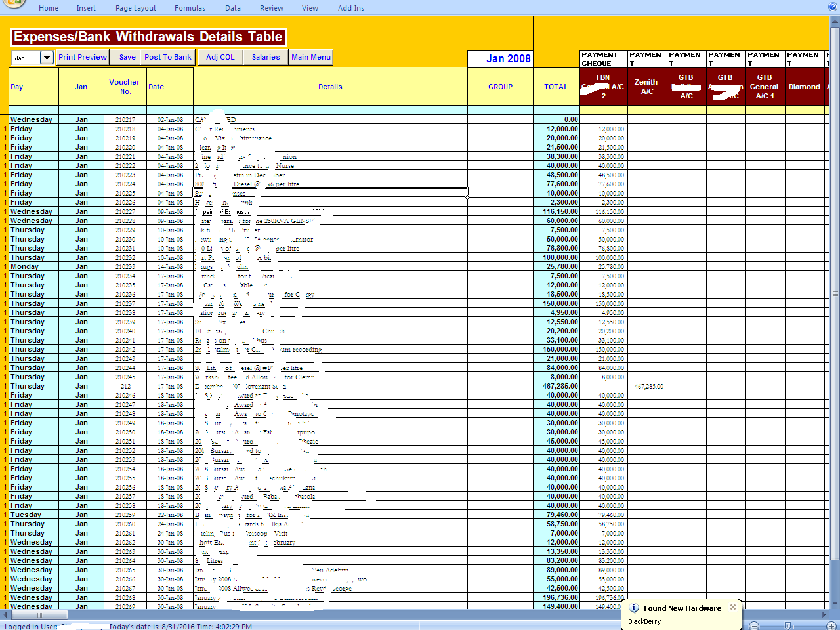Select voucher number 210259 cell

pos(125,515)
